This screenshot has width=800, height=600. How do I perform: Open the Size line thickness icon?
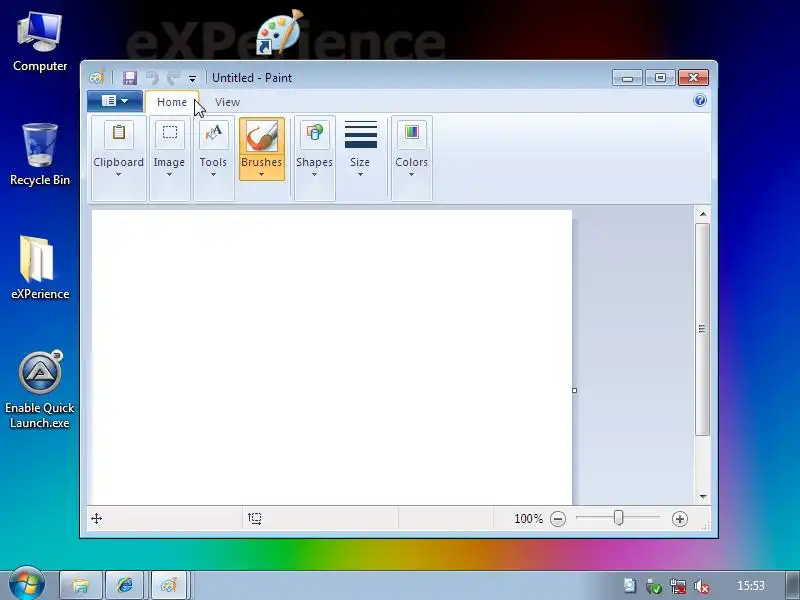(361, 134)
